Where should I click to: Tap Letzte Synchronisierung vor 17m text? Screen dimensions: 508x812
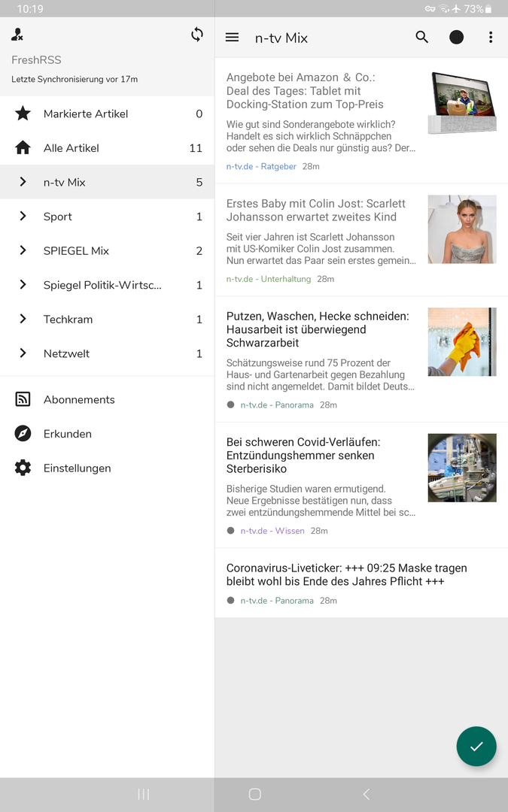[x=75, y=79]
